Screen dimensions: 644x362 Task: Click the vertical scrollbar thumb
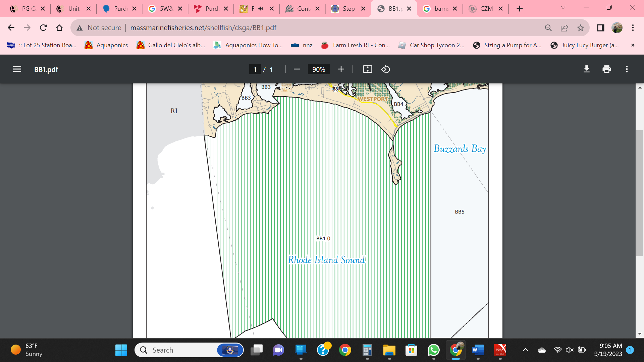pos(640,193)
